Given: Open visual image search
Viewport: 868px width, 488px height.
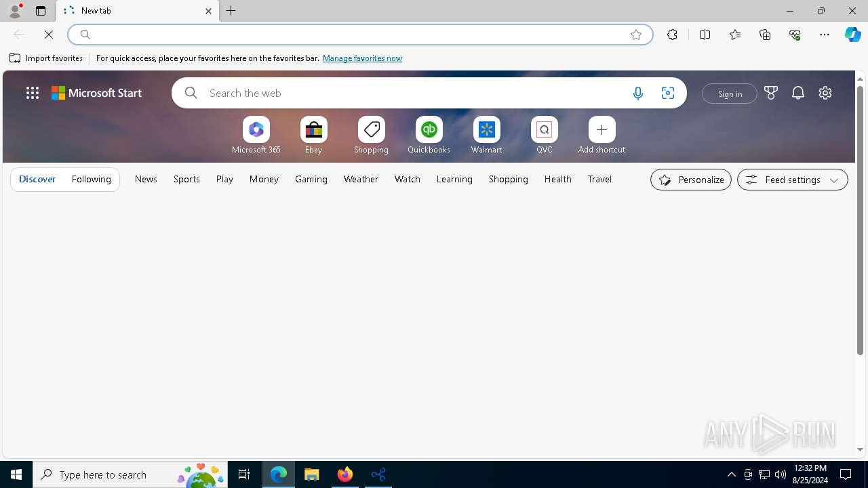Looking at the screenshot, I should pos(668,93).
